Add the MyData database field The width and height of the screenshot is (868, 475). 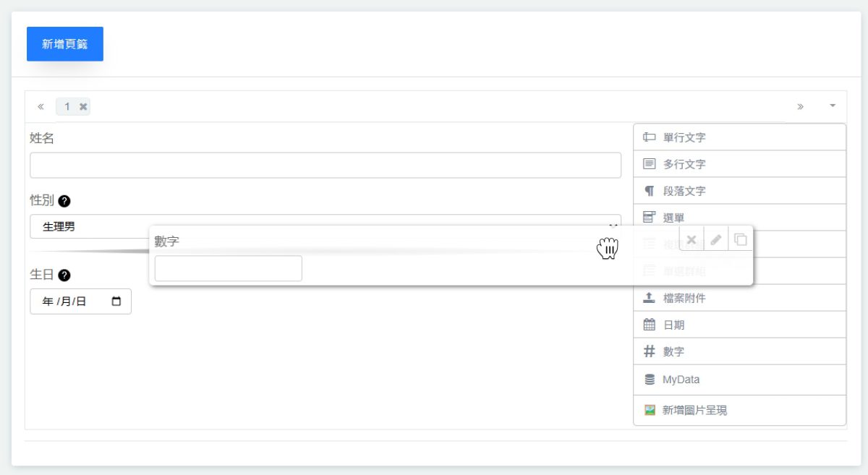coord(681,380)
